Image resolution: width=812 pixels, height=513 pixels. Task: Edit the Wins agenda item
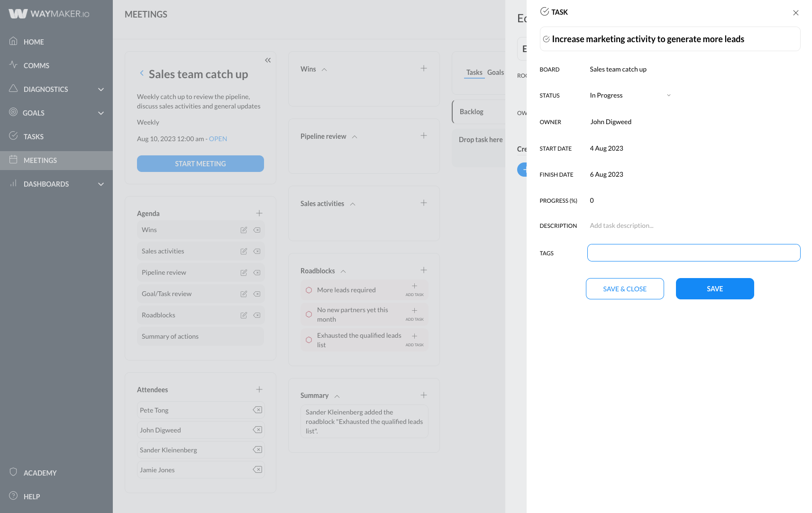pos(244,230)
